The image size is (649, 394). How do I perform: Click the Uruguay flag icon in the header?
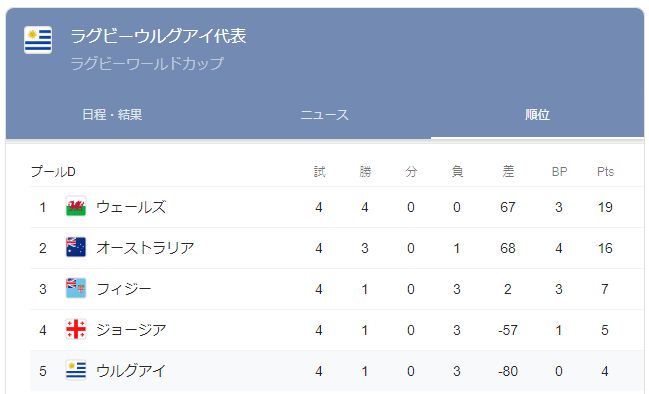click(x=38, y=40)
